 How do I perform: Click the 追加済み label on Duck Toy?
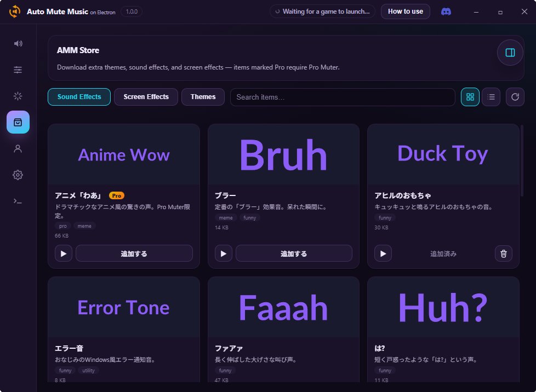pos(443,253)
